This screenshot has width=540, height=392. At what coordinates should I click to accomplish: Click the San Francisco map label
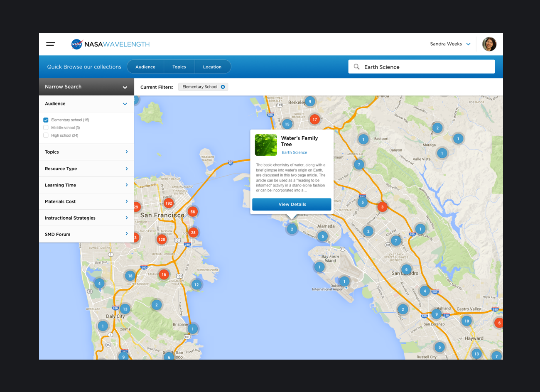pos(162,215)
